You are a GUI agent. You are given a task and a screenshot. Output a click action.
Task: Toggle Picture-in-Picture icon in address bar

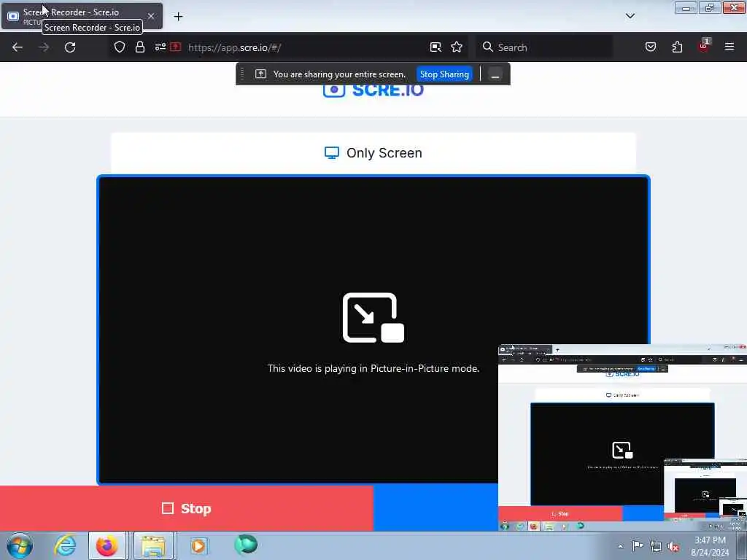click(436, 47)
